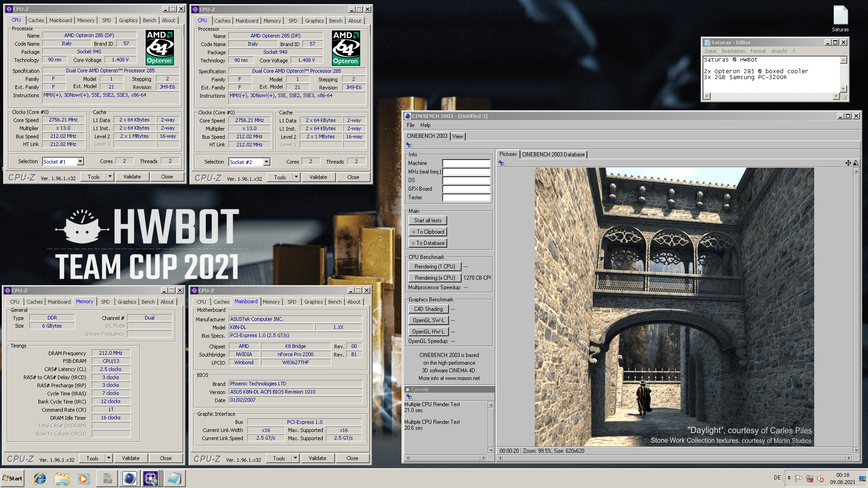The image size is (868, 488).
Task: Run the Rendering (x CPU) benchmark
Action: point(435,278)
